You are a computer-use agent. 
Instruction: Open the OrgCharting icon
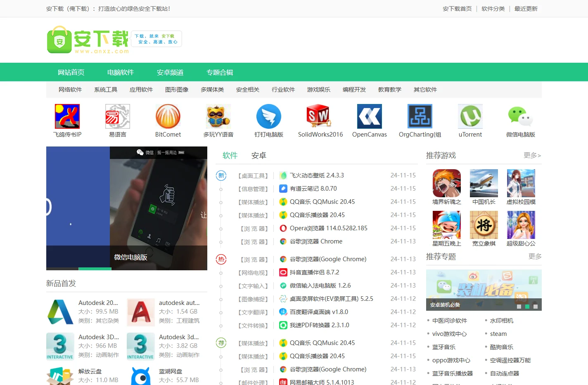click(x=420, y=116)
